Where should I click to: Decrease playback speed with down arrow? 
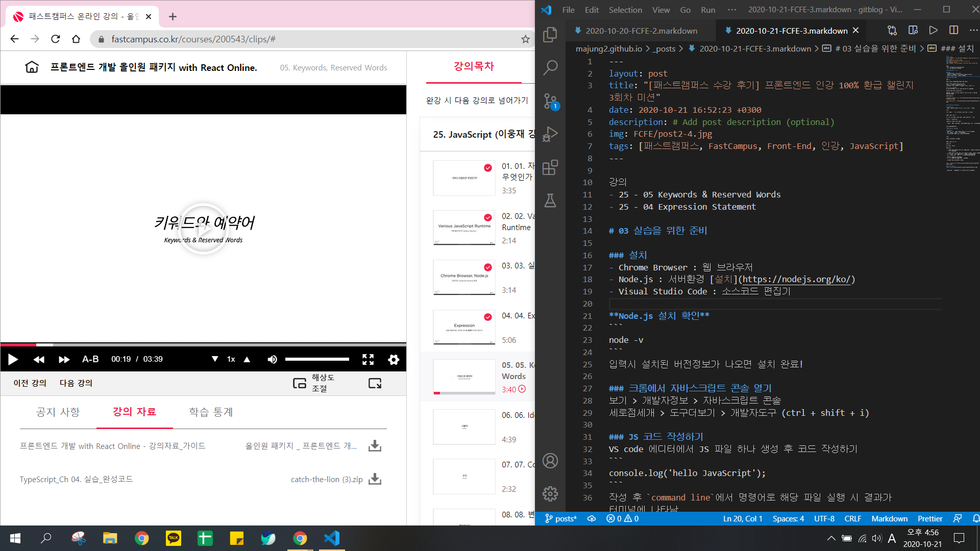(x=215, y=359)
